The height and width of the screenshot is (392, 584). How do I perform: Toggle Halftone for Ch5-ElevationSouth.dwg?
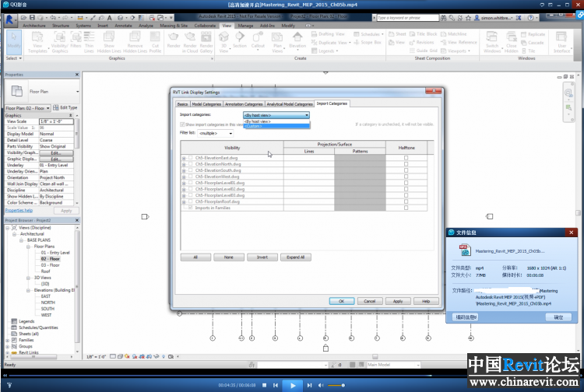pyautogui.click(x=406, y=170)
